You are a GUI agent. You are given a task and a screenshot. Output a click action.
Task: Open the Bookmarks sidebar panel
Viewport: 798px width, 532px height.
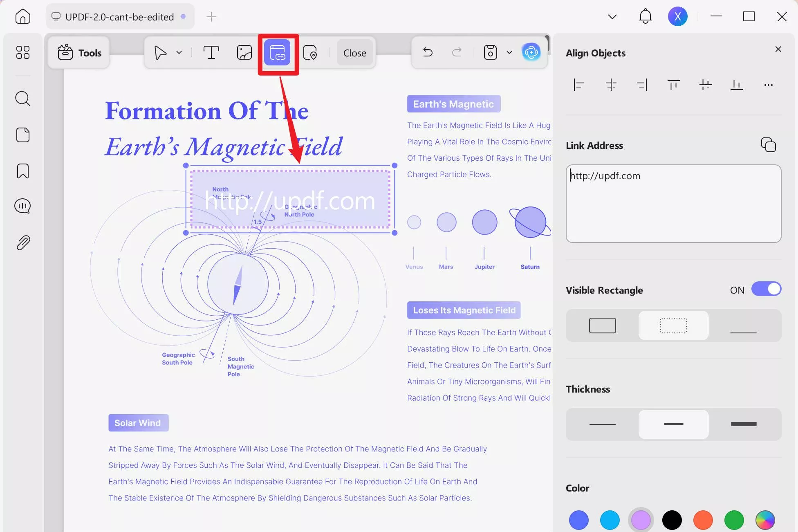pyautogui.click(x=23, y=171)
